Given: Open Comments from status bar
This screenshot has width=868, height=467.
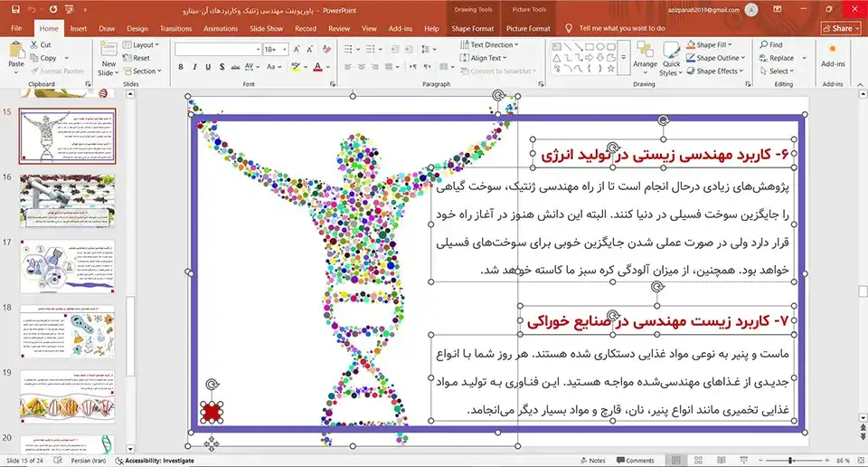Looking at the screenshot, I should (x=636, y=461).
